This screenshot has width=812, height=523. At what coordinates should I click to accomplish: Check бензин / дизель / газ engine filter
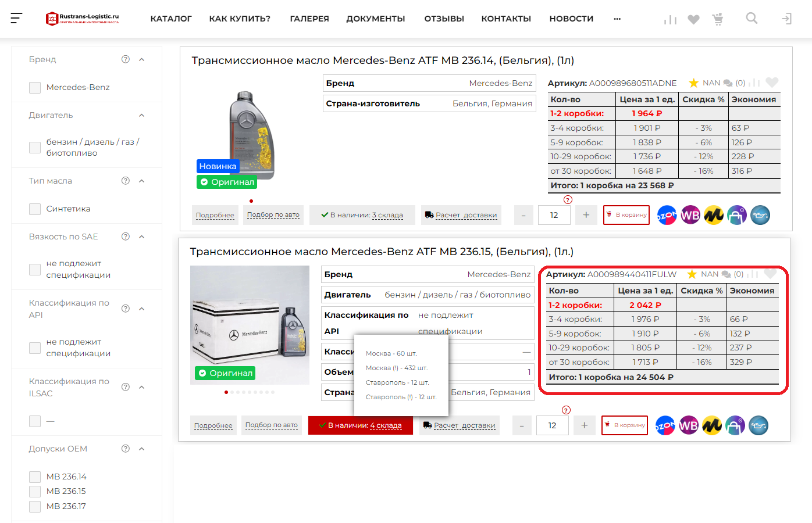[x=35, y=148]
